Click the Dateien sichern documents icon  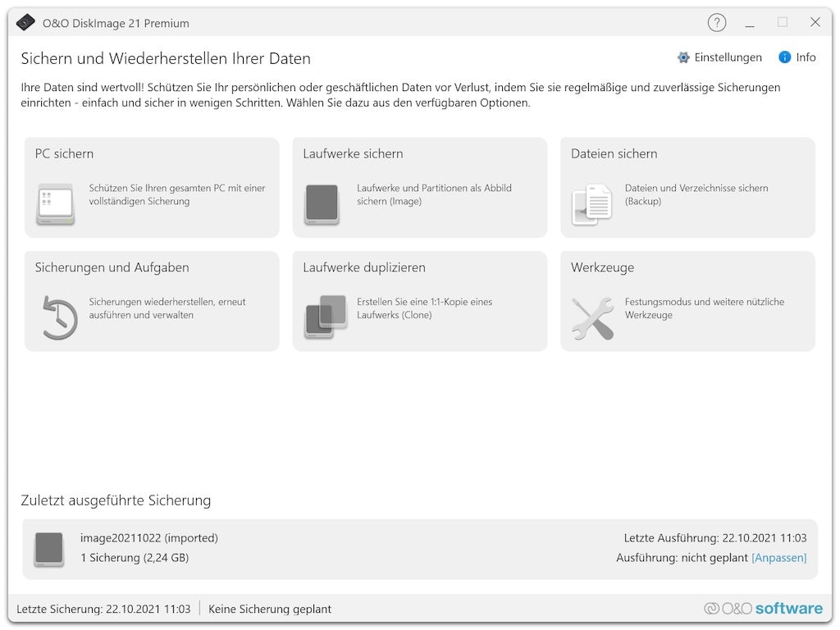(x=591, y=205)
